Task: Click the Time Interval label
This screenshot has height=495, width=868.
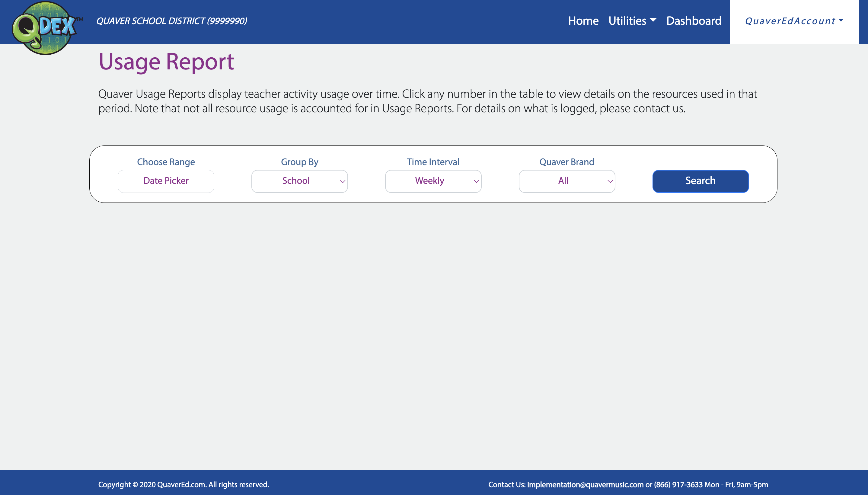Action: tap(433, 162)
